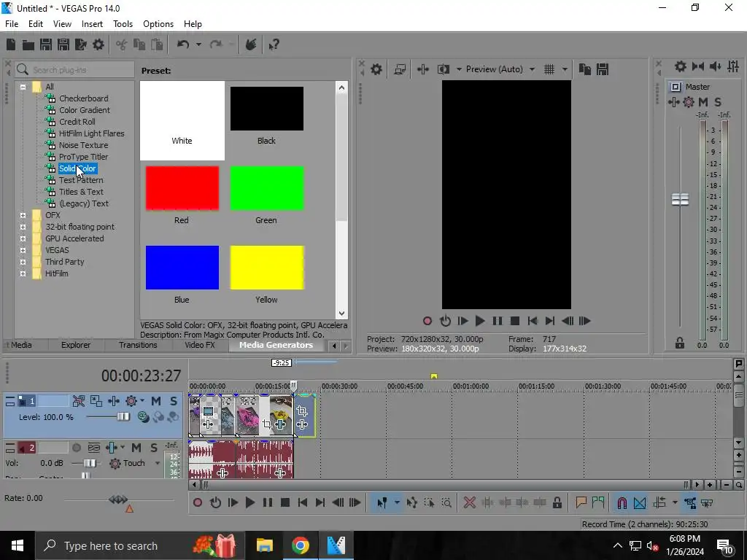Image resolution: width=747 pixels, height=560 pixels.
Task: Select the Checkerboard generator
Action: click(84, 98)
